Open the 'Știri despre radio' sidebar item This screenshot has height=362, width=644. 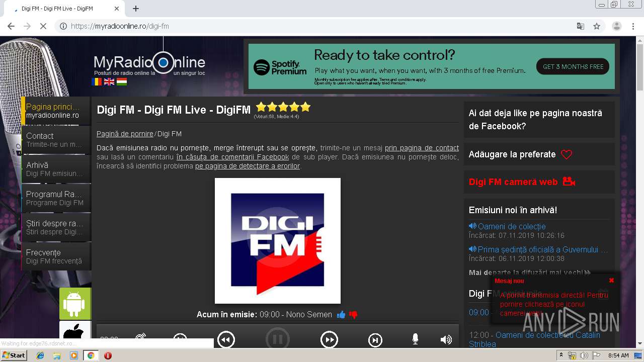[56, 227]
